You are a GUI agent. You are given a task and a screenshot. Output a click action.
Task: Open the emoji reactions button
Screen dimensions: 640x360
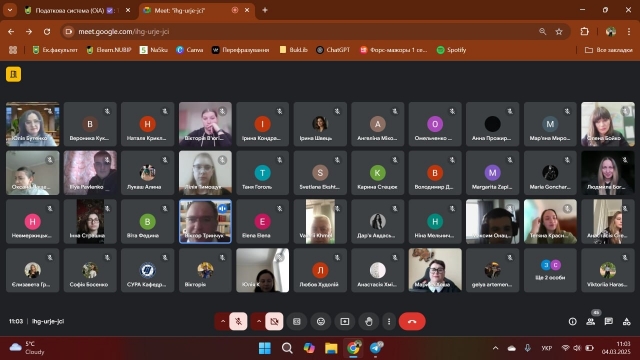pyautogui.click(x=321, y=322)
